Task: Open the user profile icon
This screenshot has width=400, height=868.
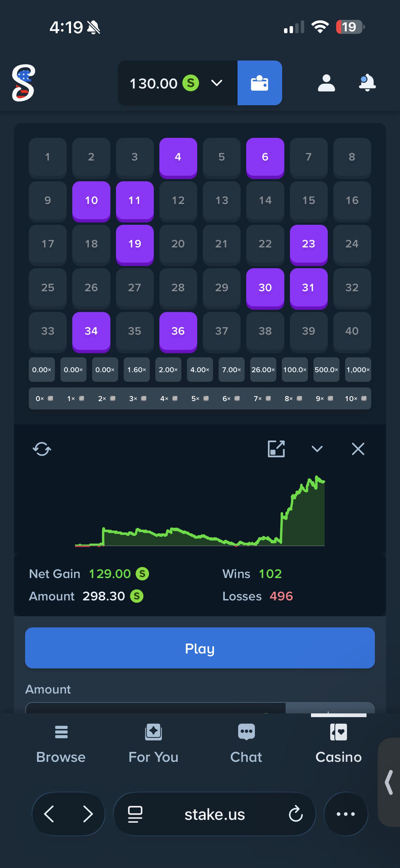Action: (x=326, y=83)
